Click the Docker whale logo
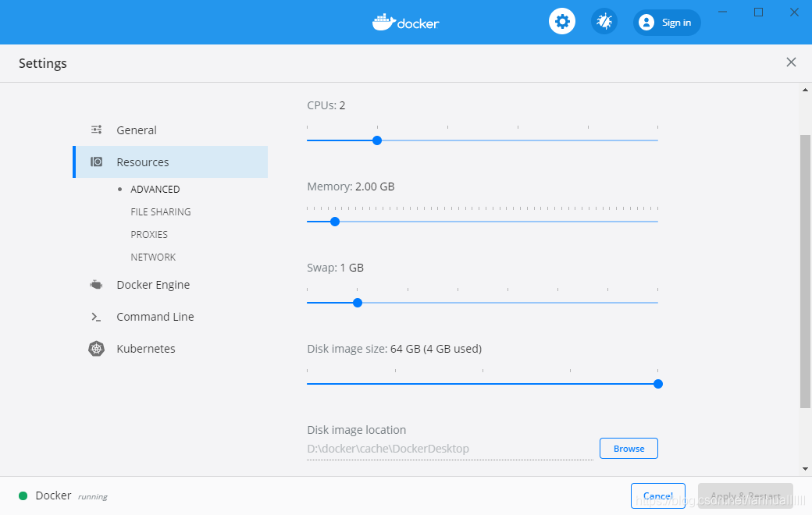The height and width of the screenshot is (515, 812). tap(405, 23)
